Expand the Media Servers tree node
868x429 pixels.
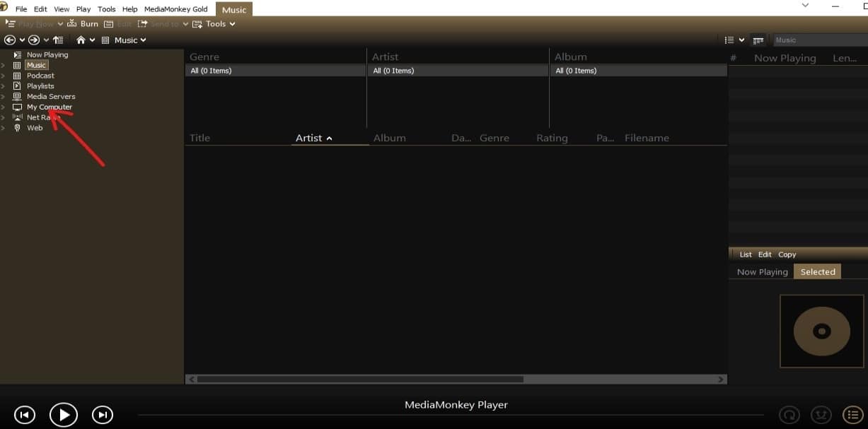3,97
